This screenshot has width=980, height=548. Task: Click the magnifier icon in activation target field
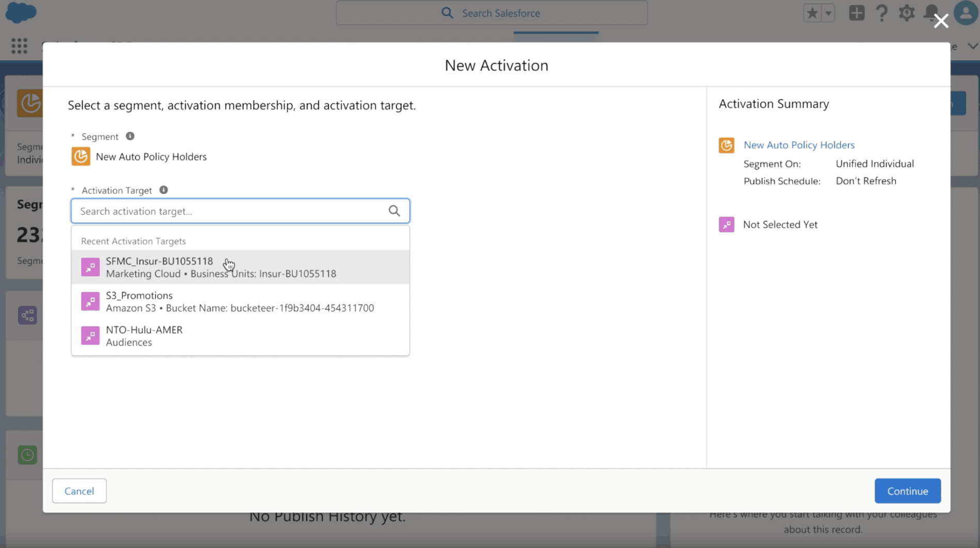(x=394, y=211)
